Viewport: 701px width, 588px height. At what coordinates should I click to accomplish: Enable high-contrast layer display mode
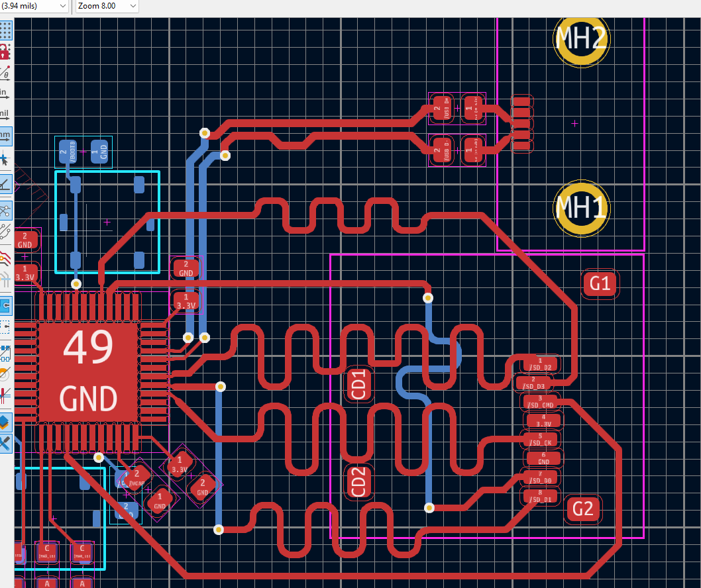tap(7, 422)
